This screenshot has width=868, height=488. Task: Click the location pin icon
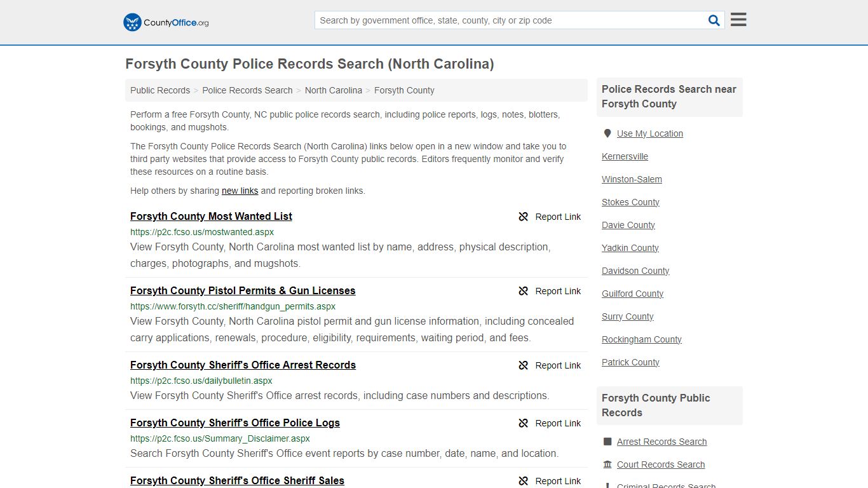(x=607, y=133)
